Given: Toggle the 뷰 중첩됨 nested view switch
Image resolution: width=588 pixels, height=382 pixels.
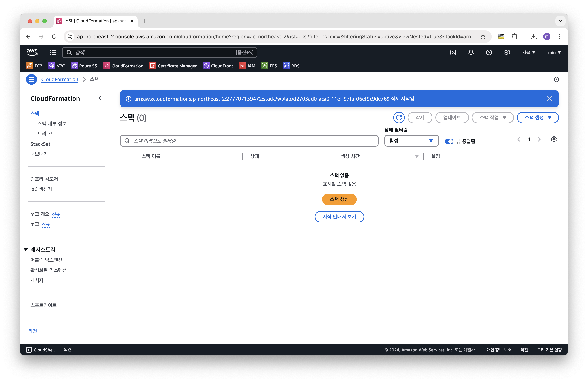Looking at the screenshot, I should pyautogui.click(x=449, y=141).
